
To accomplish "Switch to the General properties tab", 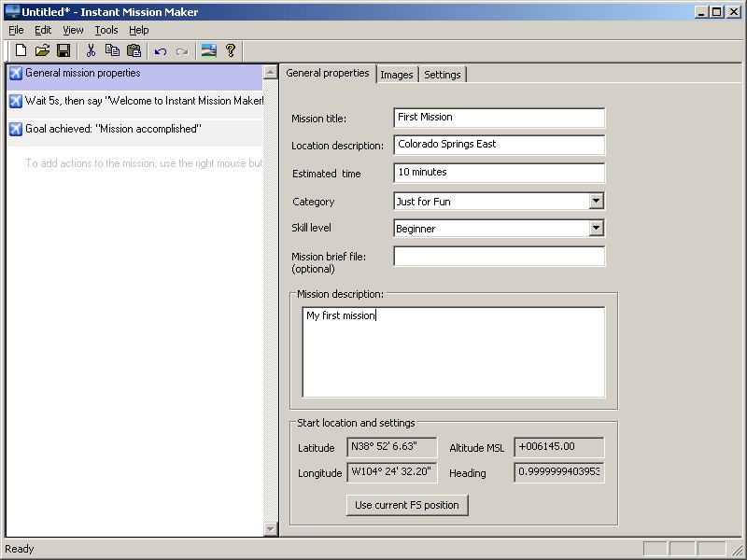I will click(x=328, y=74).
